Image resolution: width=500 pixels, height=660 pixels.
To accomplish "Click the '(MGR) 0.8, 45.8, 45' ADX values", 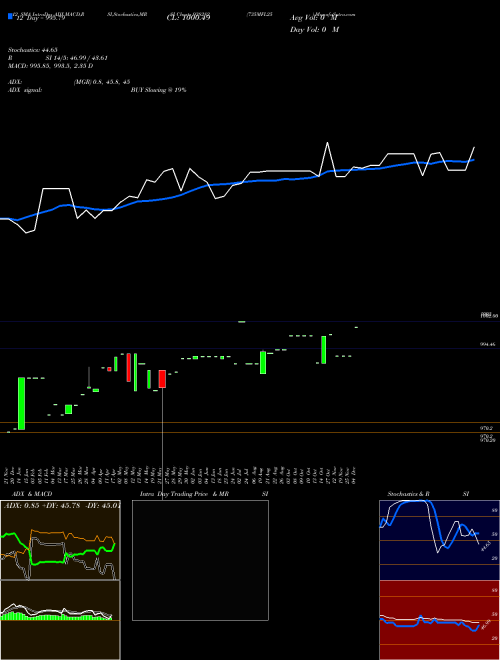I will tap(102, 82).
